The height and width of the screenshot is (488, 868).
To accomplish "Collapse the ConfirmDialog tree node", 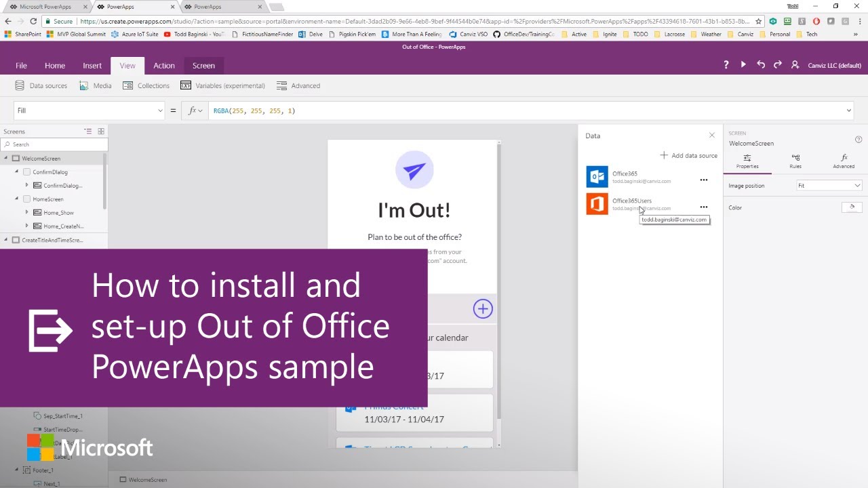I will [x=17, y=172].
